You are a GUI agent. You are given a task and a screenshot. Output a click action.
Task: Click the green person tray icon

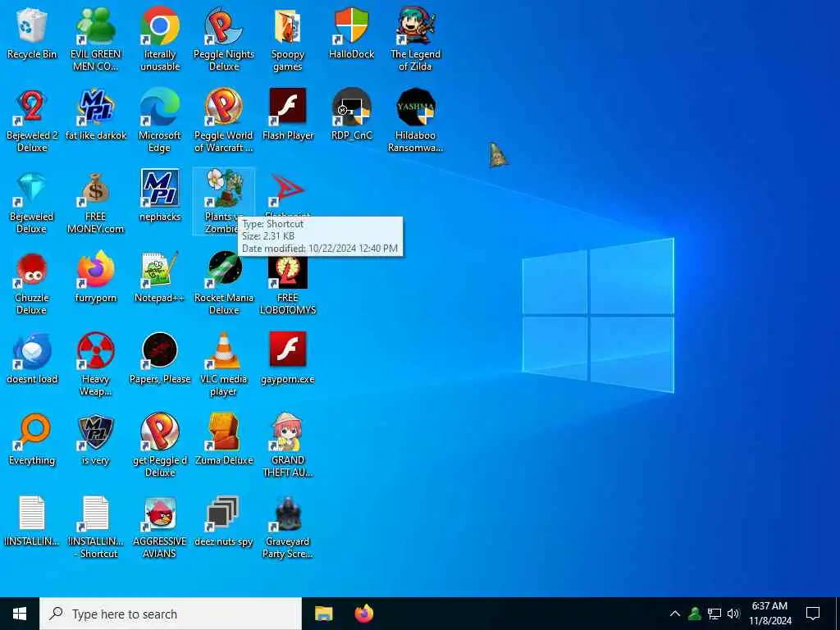pos(694,614)
